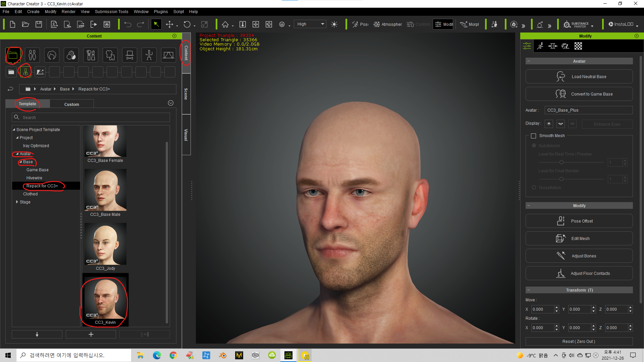Screen dimensions: 644x362
Task: Click the Undo arrow icon in toolbar
Action: pos(127,24)
